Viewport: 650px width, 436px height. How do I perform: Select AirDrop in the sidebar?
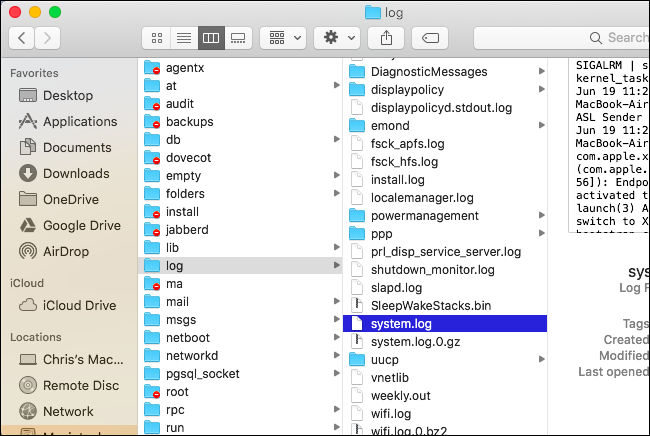pos(68,250)
